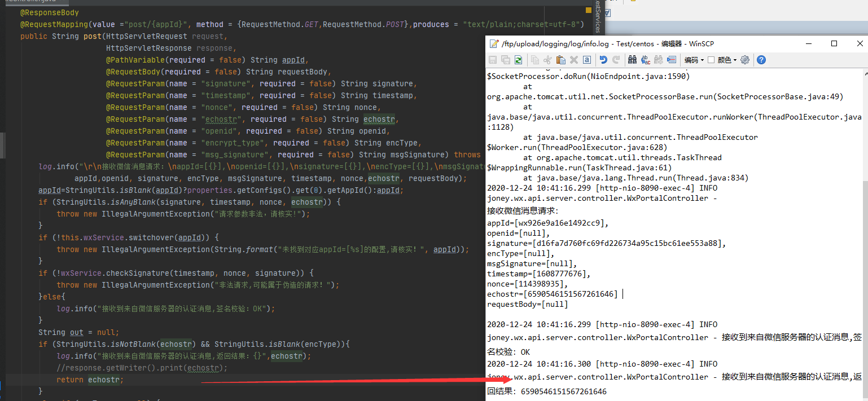Click the "timestamp" request param string
The image size is (868, 401).
[226, 95]
